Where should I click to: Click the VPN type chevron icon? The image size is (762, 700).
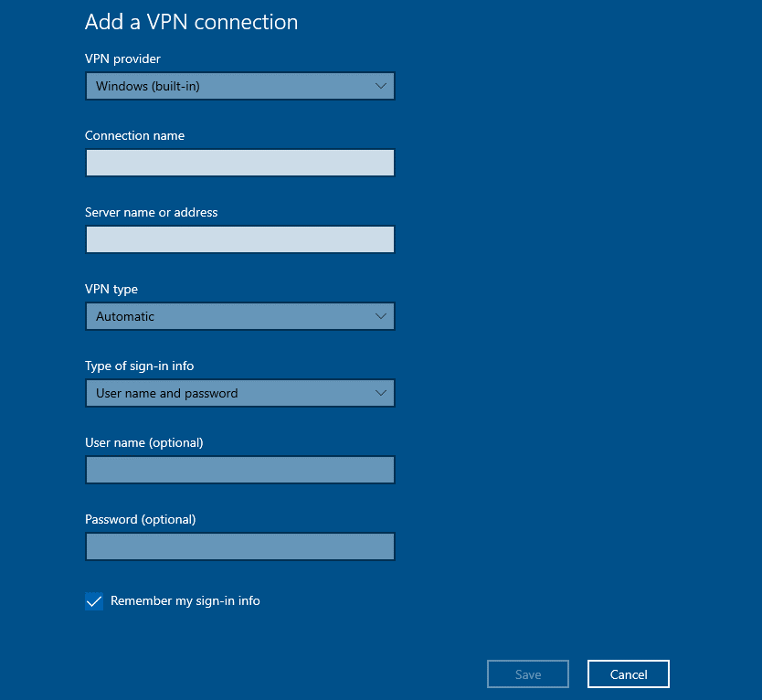click(381, 316)
